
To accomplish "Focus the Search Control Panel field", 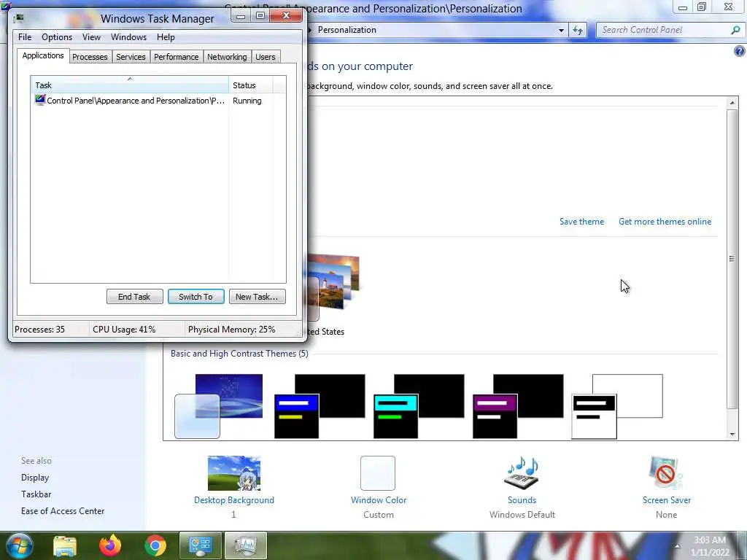I will pyautogui.click(x=665, y=30).
